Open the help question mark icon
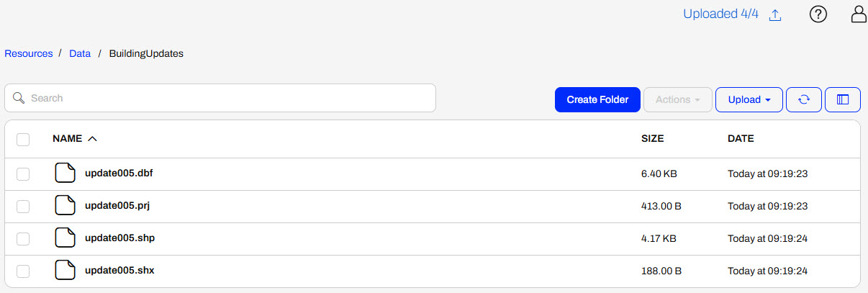 click(x=818, y=14)
